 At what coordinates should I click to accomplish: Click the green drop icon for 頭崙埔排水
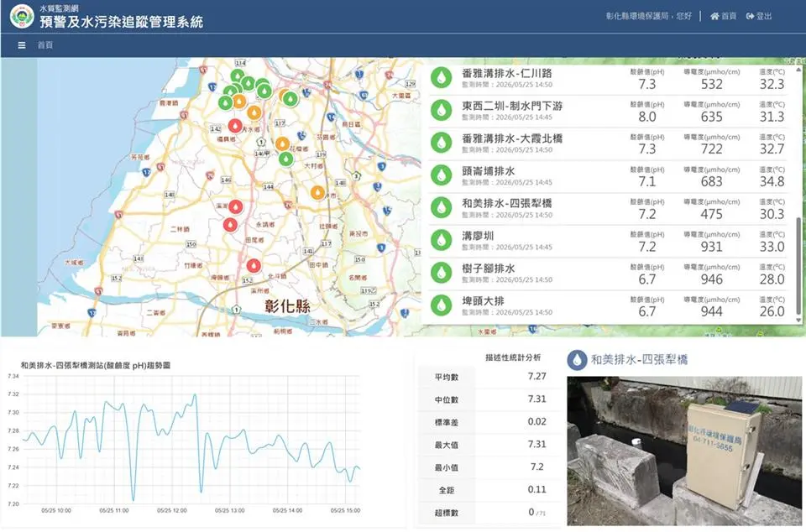(441, 175)
